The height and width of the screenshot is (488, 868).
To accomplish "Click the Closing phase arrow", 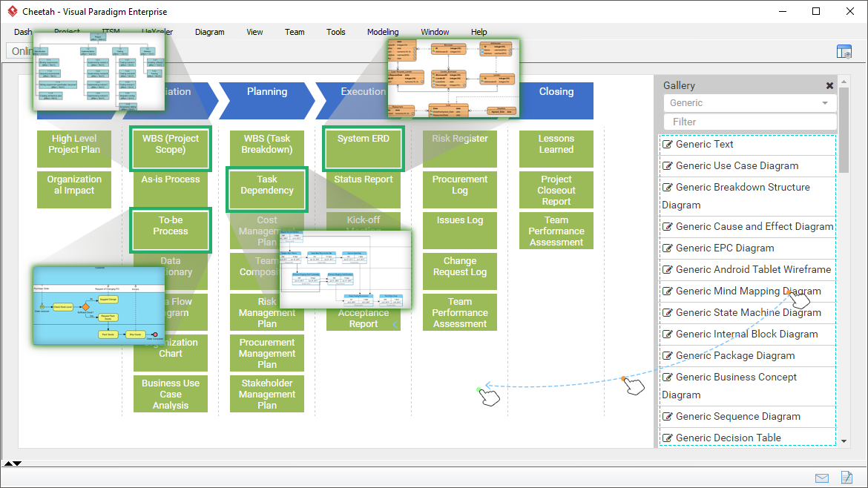I will [x=556, y=101].
